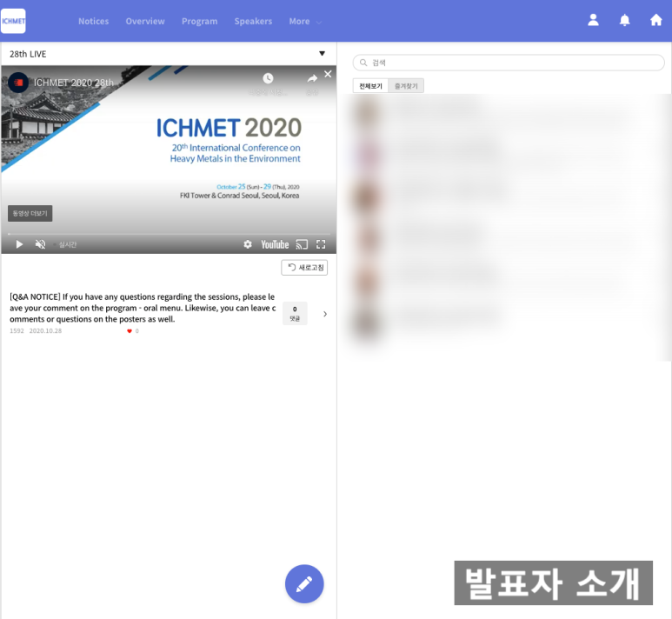672x619 pixels.
Task: Click the ICHMET 2020 channel avatar on video
Action: (x=18, y=83)
